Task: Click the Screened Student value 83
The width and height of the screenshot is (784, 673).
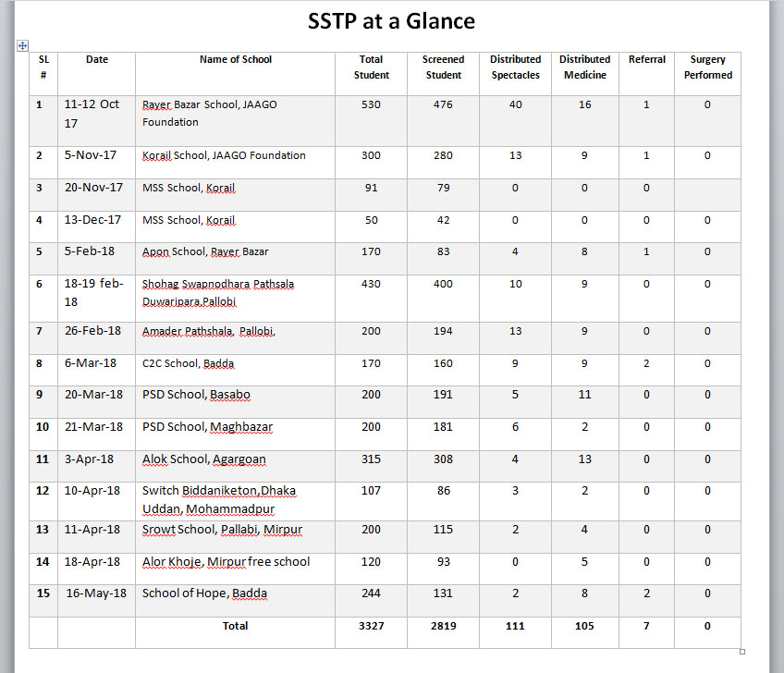Action: click(x=444, y=251)
